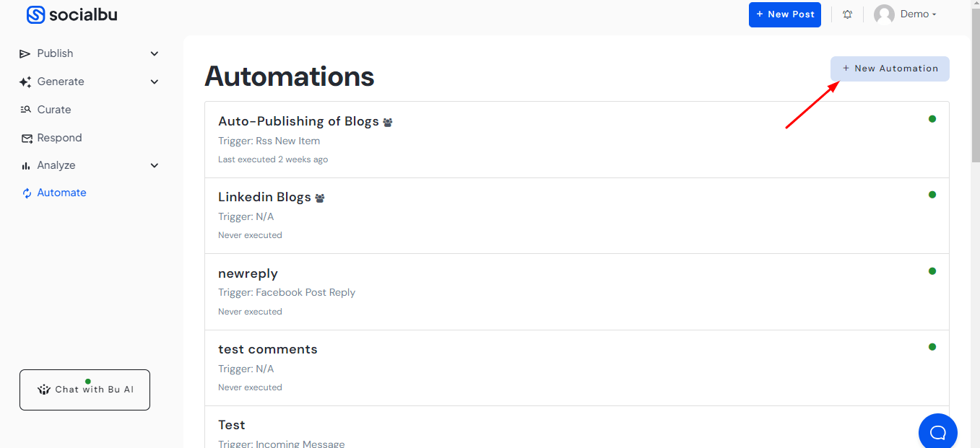Open the Analyze sidebar icon

click(x=25, y=164)
